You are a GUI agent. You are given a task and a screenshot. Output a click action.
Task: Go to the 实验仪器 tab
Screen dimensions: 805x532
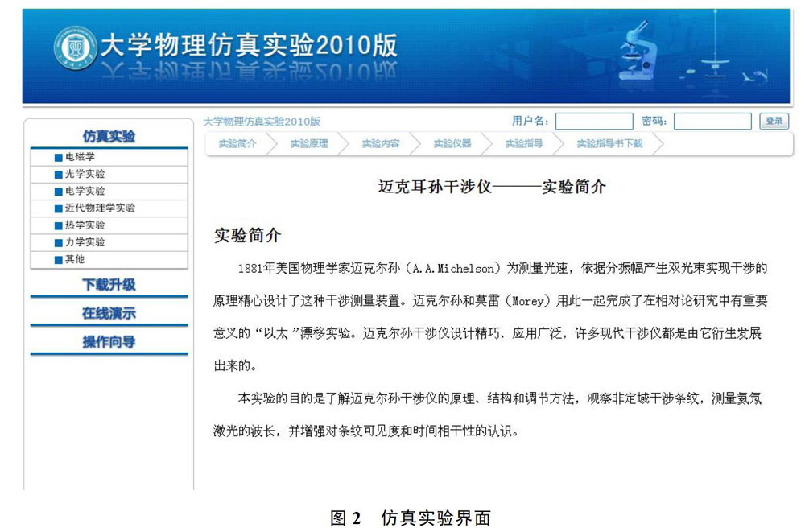coord(452,144)
